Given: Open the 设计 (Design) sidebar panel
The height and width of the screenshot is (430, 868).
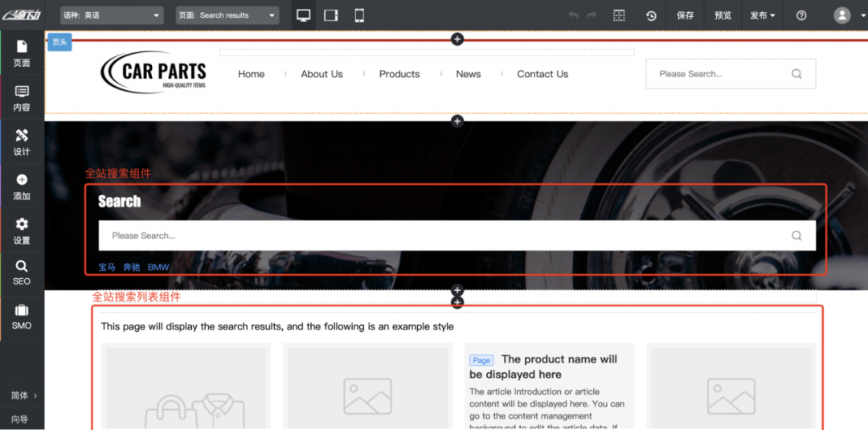Looking at the screenshot, I should pos(22,142).
